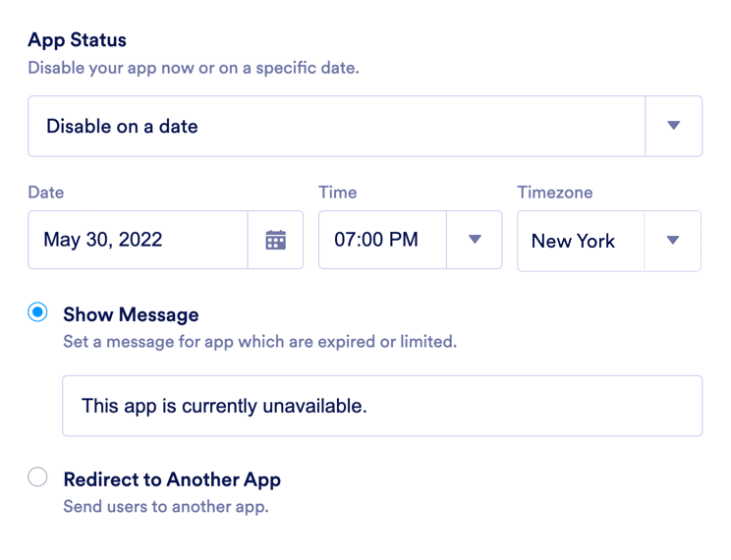
Task: Click the "Redirect to Another App" label text
Action: tap(172, 479)
